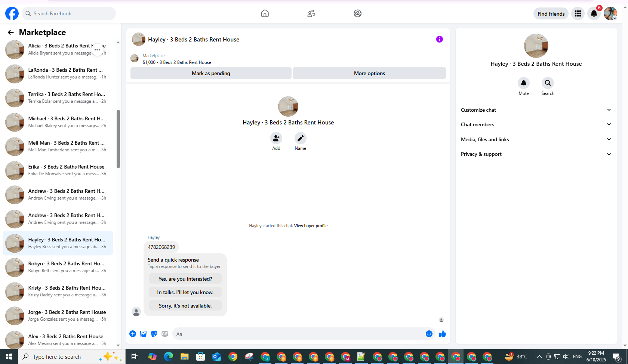This screenshot has height=364, width=628.
Task: Click the conversation list scroll-up arrow
Action: (x=118, y=43)
